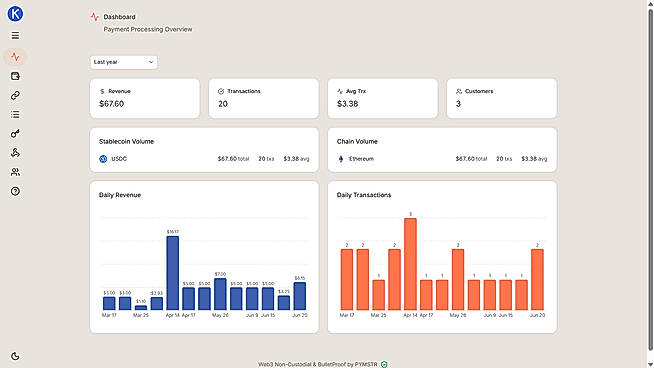The width and height of the screenshot is (654, 368).
Task: Click the Ethereum chain icon
Action: pyautogui.click(x=341, y=159)
